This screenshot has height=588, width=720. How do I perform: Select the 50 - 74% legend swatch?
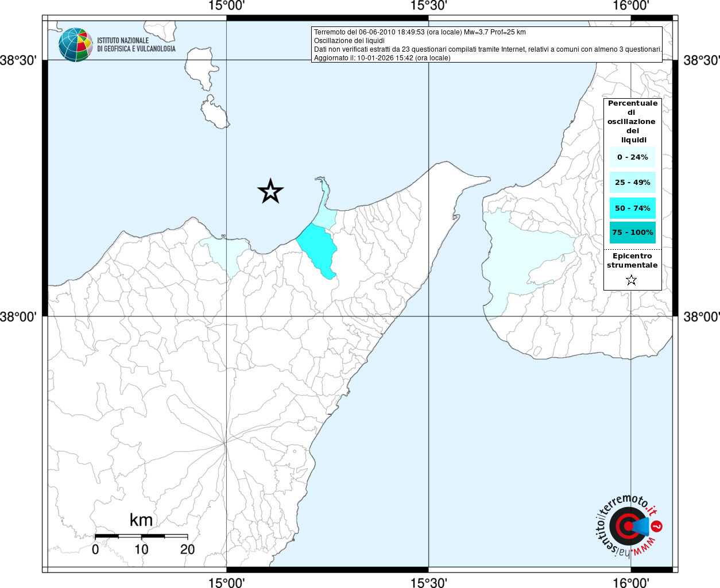[x=633, y=208]
